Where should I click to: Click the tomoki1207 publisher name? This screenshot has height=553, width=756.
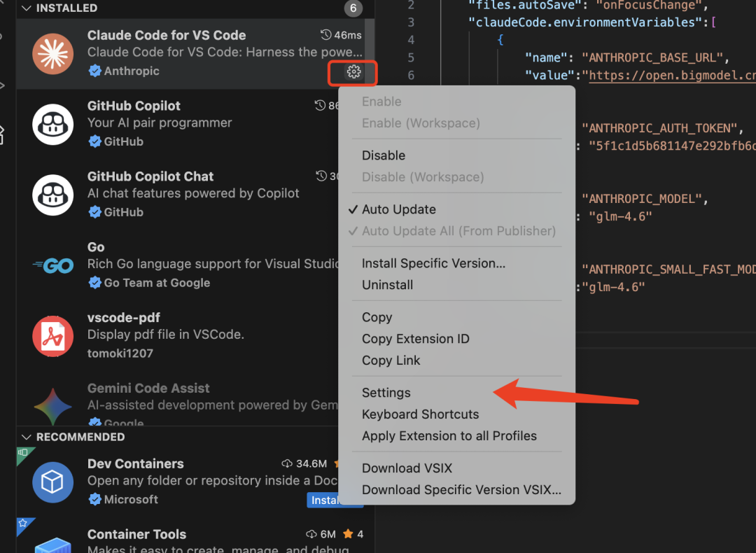(x=120, y=353)
